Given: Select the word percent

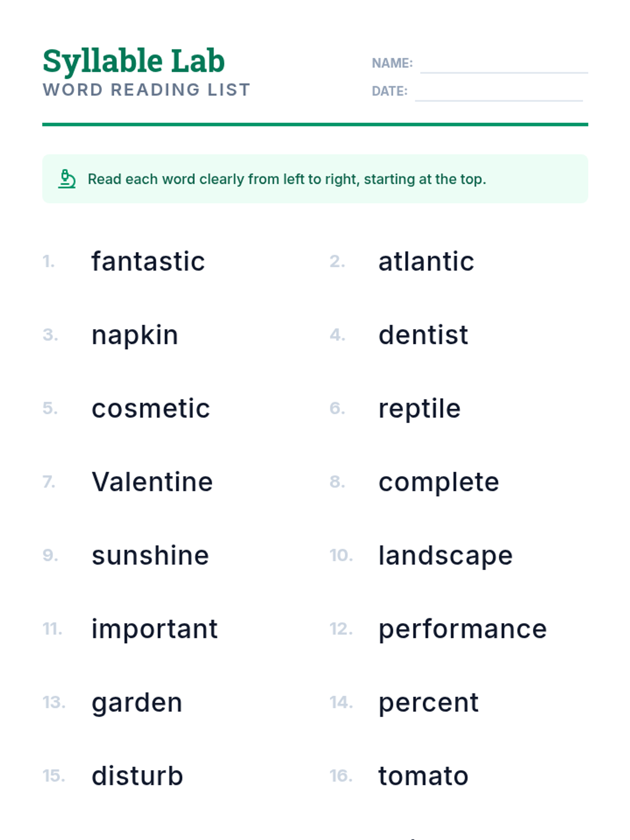Looking at the screenshot, I should point(428,702).
